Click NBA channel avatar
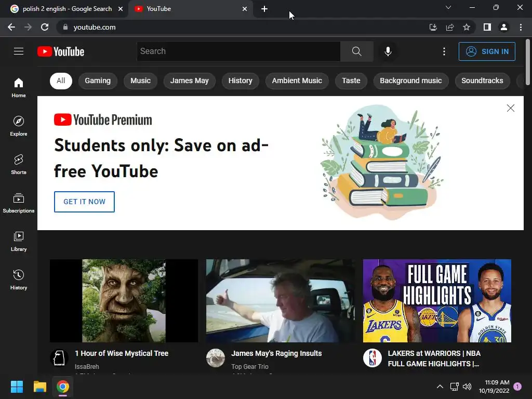The width and height of the screenshot is (532, 399). point(372,358)
